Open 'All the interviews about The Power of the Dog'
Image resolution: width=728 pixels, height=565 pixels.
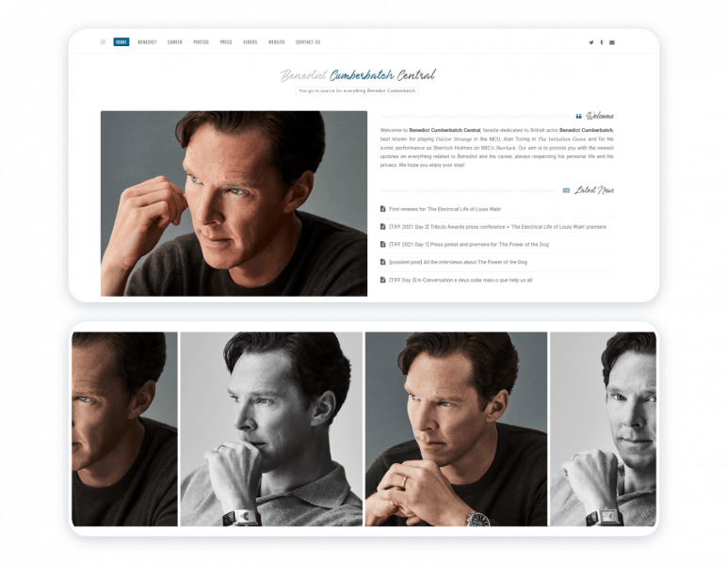pyautogui.click(x=458, y=262)
